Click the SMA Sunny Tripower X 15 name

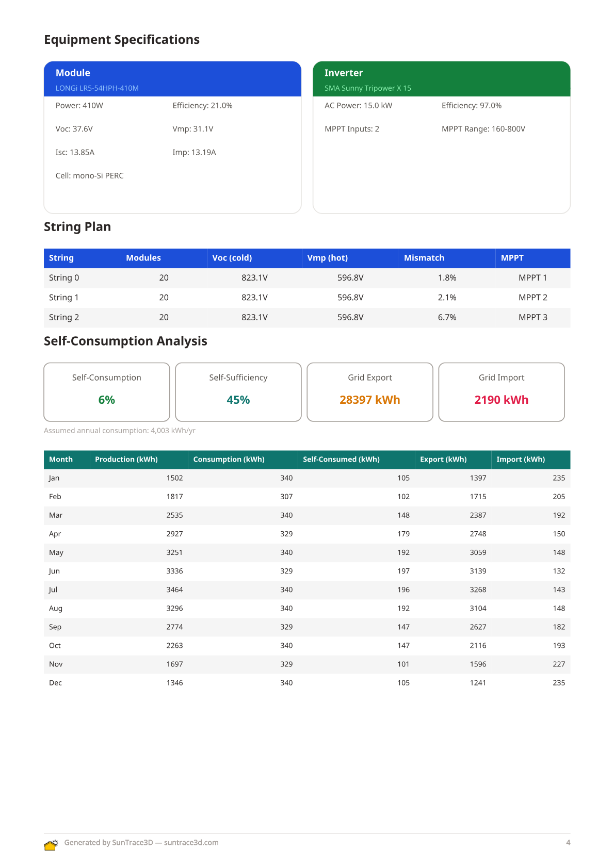coord(368,88)
